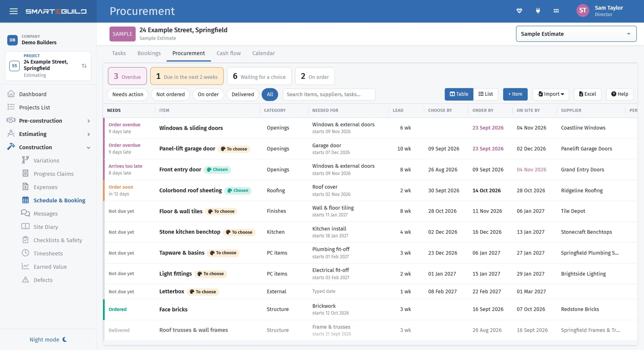Open Messages in sidebar
The image size is (644, 350).
coord(45,213)
